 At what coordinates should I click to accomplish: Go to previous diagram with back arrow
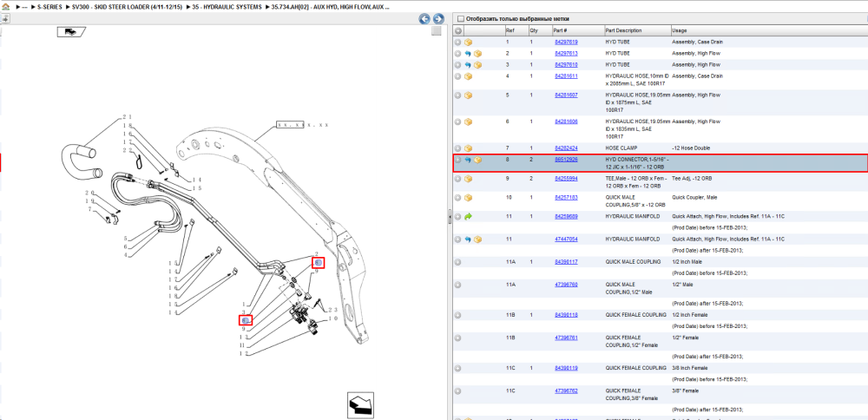[424, 19]
